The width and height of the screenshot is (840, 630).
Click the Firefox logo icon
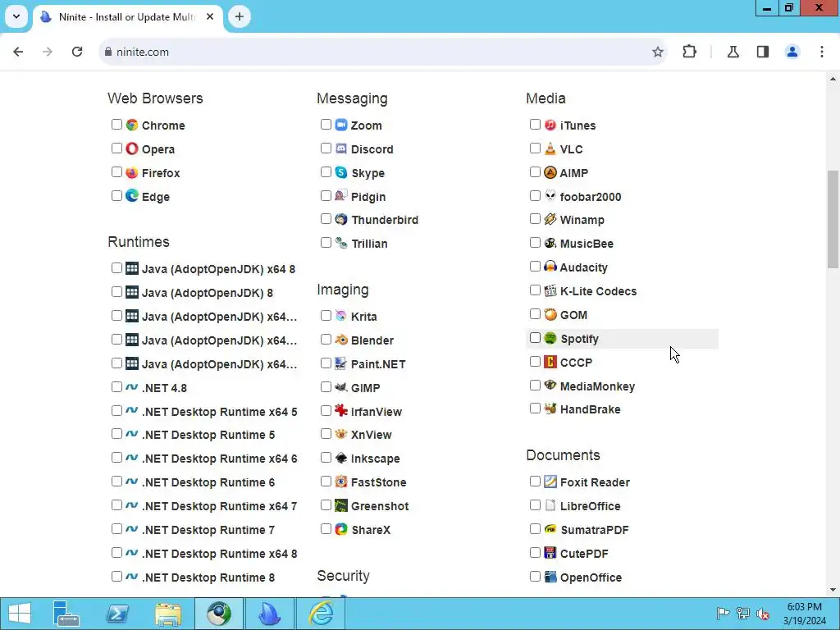132,172
